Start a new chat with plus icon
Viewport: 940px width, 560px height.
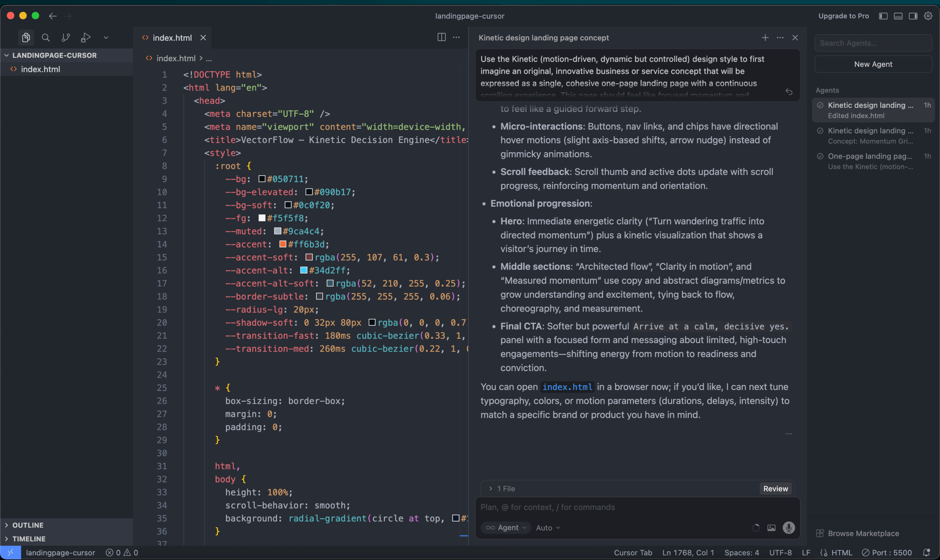coord(765,38)
